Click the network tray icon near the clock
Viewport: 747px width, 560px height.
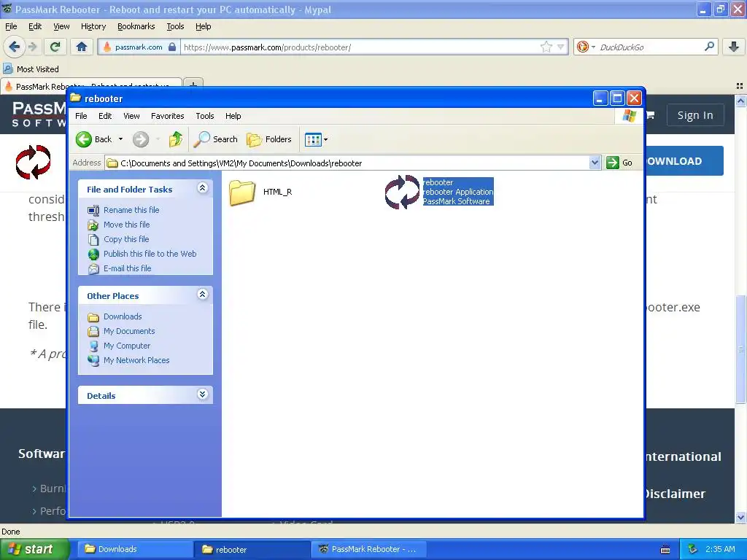click(692, 549)
